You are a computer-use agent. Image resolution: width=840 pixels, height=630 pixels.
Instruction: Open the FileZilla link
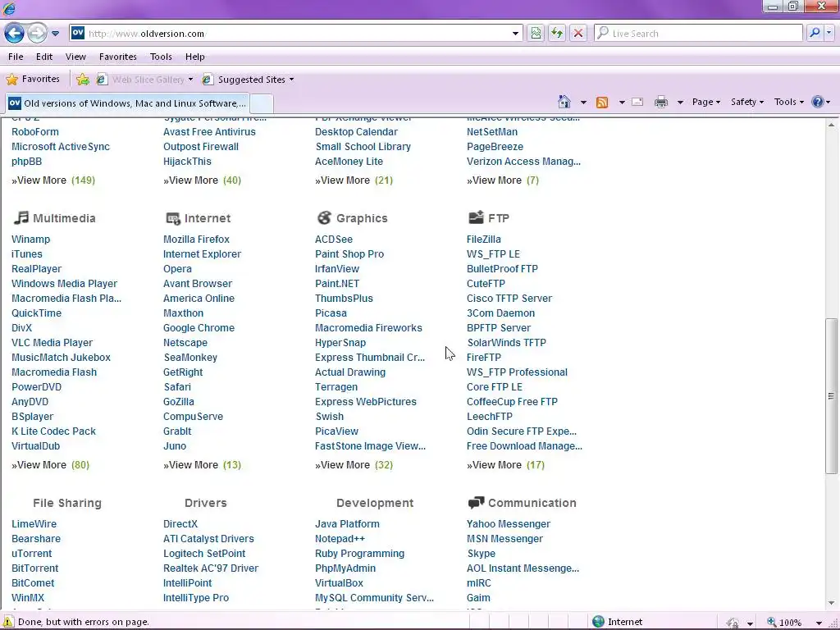point(484,240)
